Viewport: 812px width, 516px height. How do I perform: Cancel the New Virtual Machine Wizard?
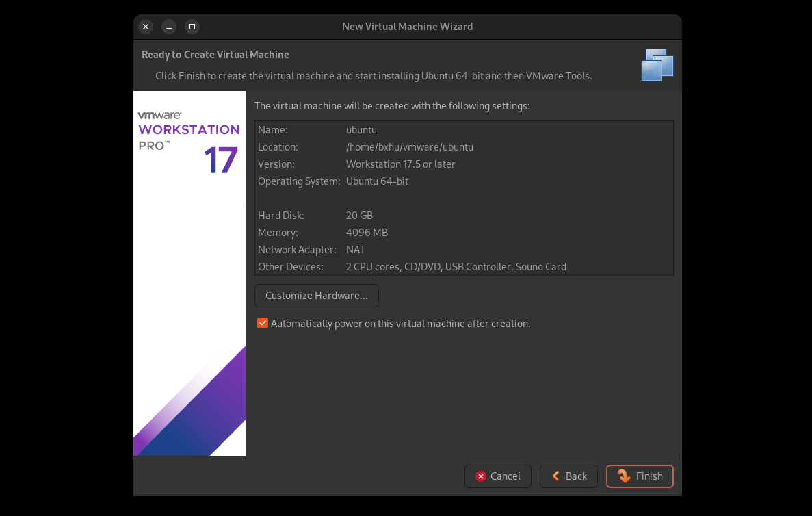coord(497,476)
